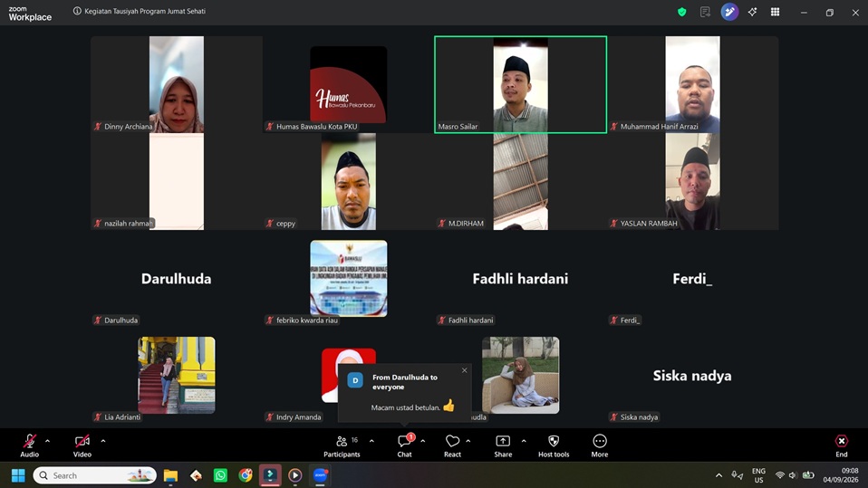Select M.DIRHAM's video tile
The height and width of the screenshot is (488, 868).
[x=520, y=181]
